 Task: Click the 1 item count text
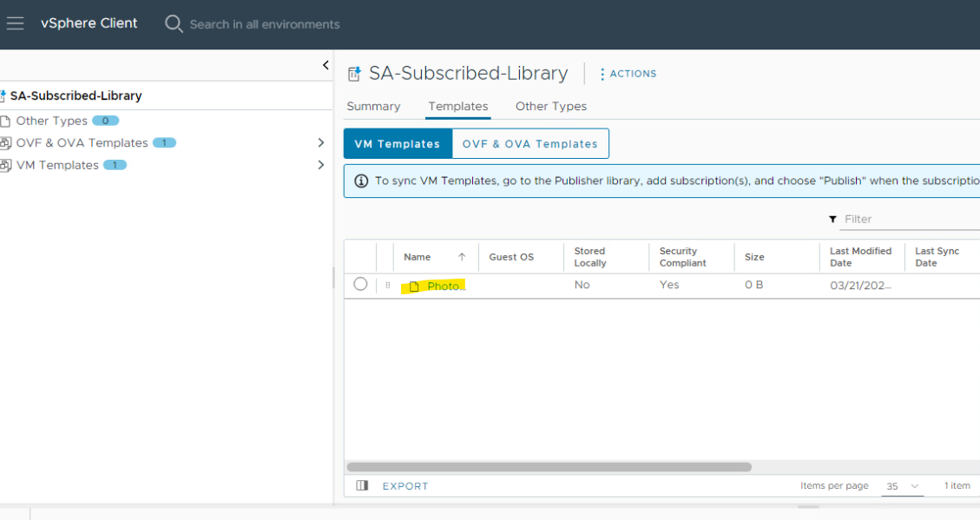[957, 485]
